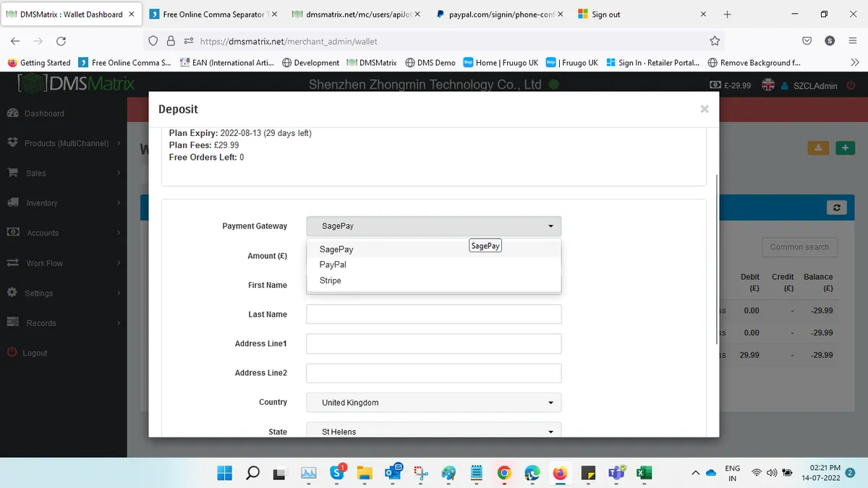
Task: Choose Stripe as payment gateway
Action: [x=434, y=281]
